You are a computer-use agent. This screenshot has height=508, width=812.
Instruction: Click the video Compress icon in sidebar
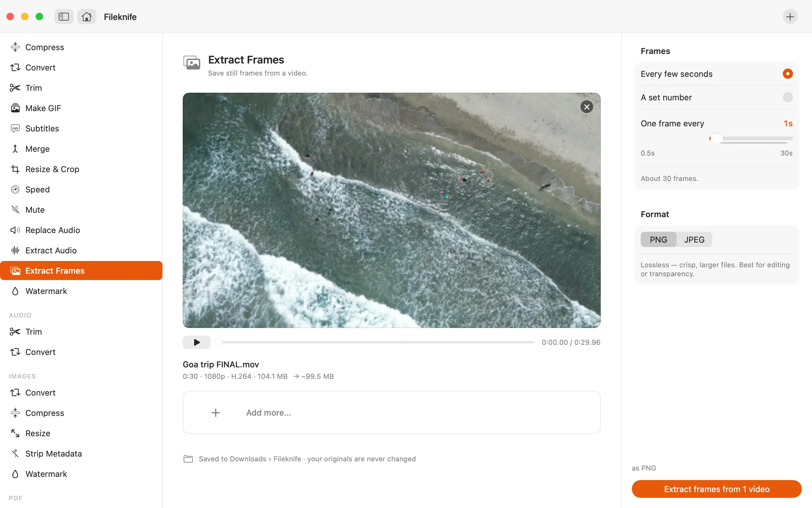[15, 47]
